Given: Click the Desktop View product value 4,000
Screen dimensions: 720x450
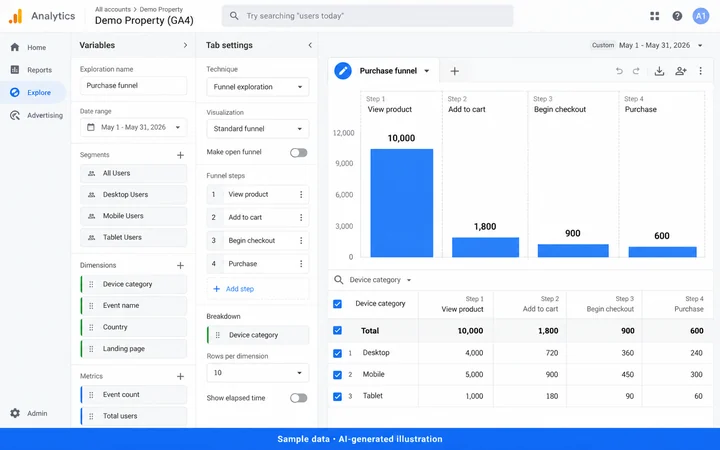Looking at the screenshot, I should (474, 353).
